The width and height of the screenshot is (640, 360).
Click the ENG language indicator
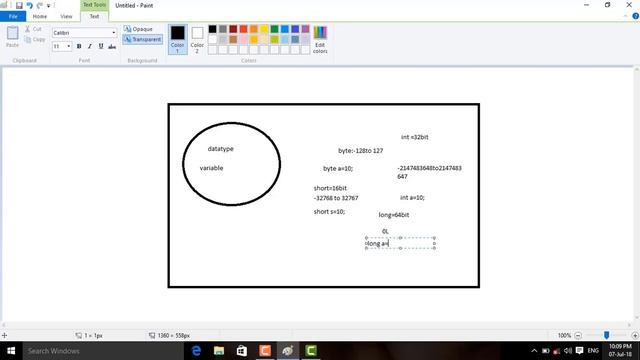coord(593,351)
